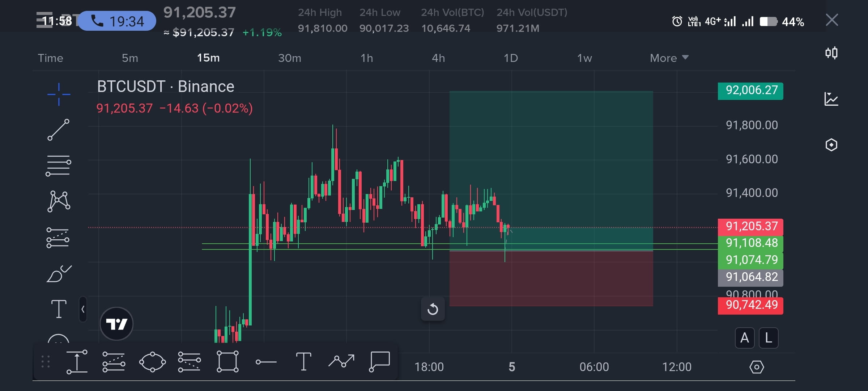
Task: Select the trend line drawing tool
Action: [58, 129]
